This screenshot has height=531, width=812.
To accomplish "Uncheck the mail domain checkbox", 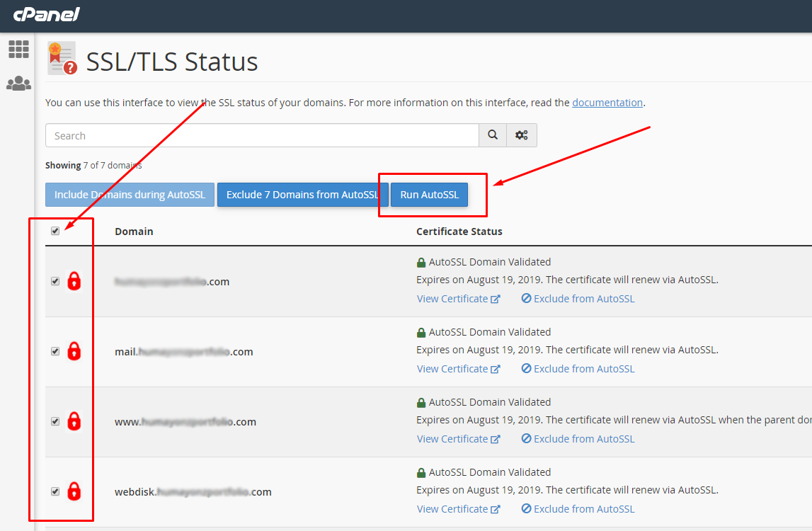I will pyautogui.click(x=55, y=351).
